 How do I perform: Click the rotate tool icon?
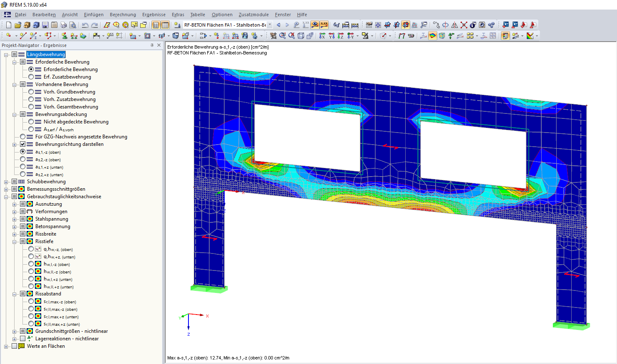coord(446,25)
